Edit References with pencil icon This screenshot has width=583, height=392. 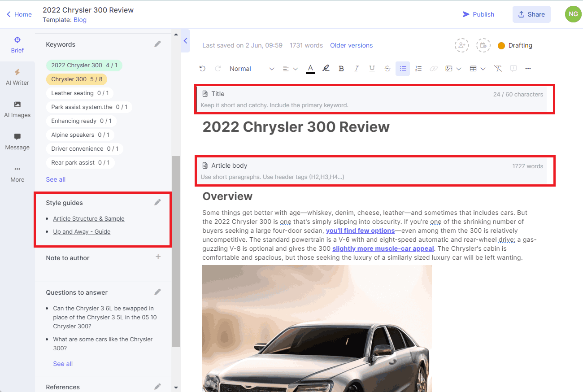click(x=157, y=387)
